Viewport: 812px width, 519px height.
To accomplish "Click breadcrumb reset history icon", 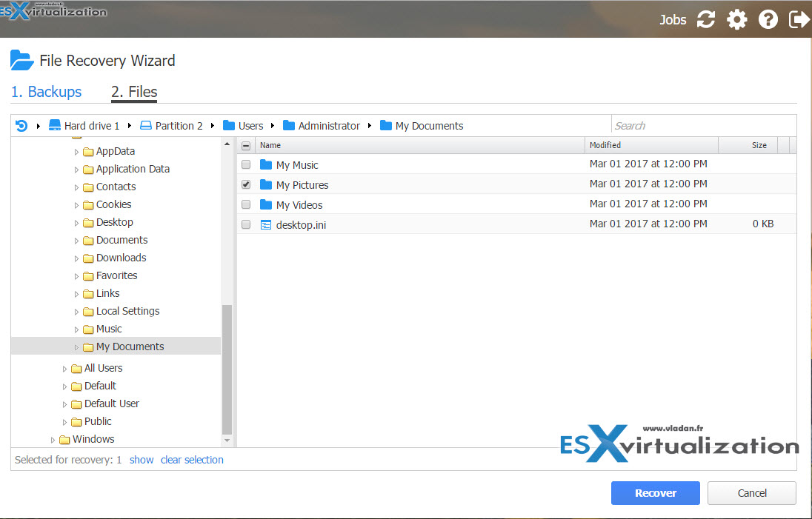I will (x=21, y=125).
